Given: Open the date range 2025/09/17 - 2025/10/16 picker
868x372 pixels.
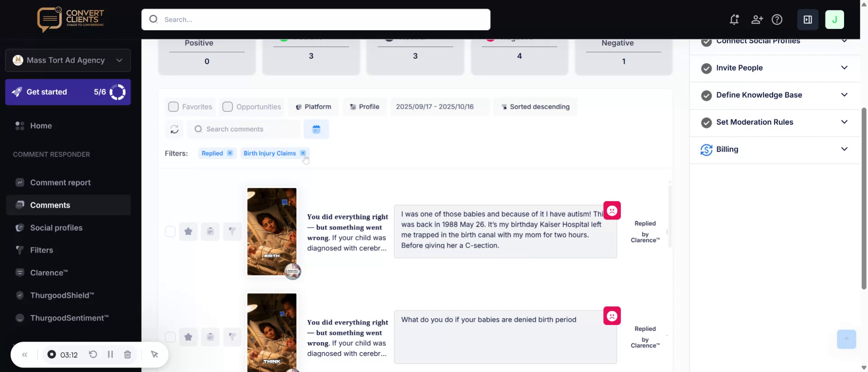Looking at the screenshot, I should click(440, 107).
